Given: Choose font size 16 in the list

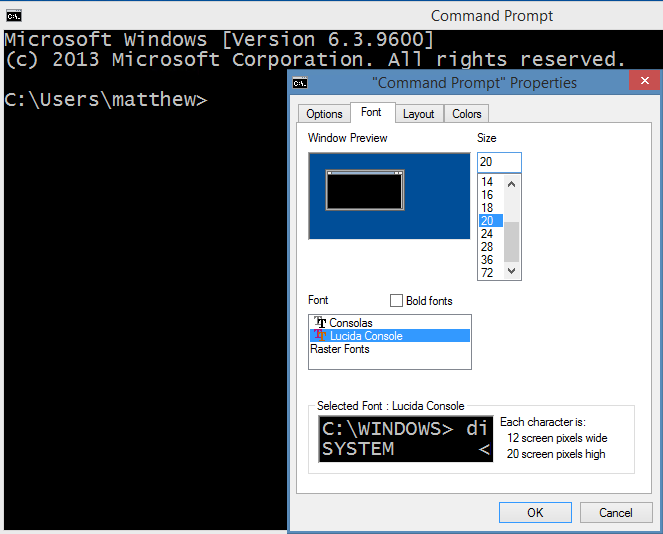Looking at the screenshot, I should click(491, 195).
